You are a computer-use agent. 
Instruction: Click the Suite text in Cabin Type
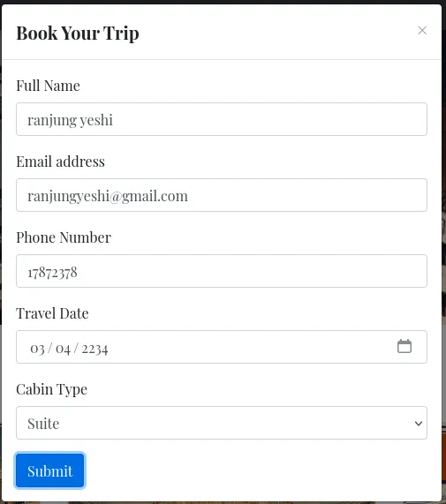point(43,424)
